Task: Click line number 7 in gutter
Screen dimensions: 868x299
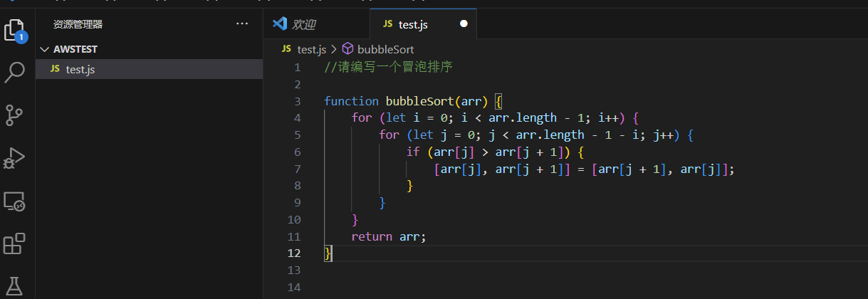Action: tap(297, 169)
